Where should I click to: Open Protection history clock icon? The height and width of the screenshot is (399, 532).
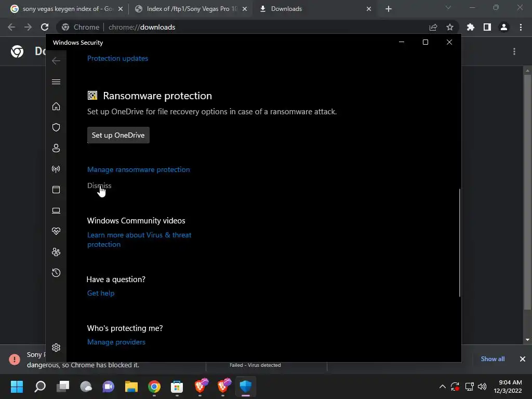click(x=56, y=273)
